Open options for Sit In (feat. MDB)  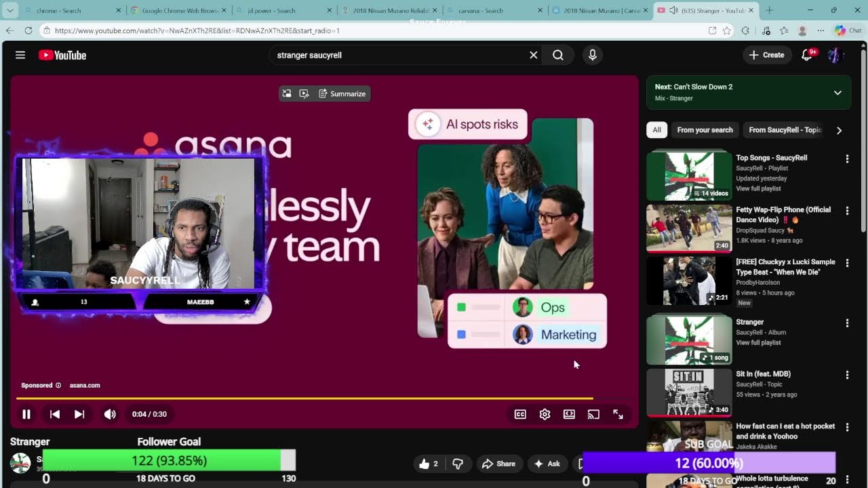(847, 375)
